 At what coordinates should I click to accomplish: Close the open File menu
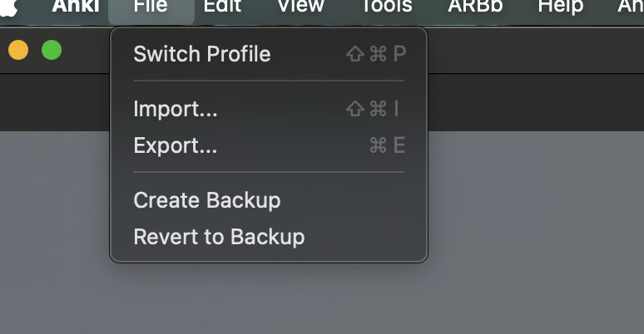[x=151, y=7]
